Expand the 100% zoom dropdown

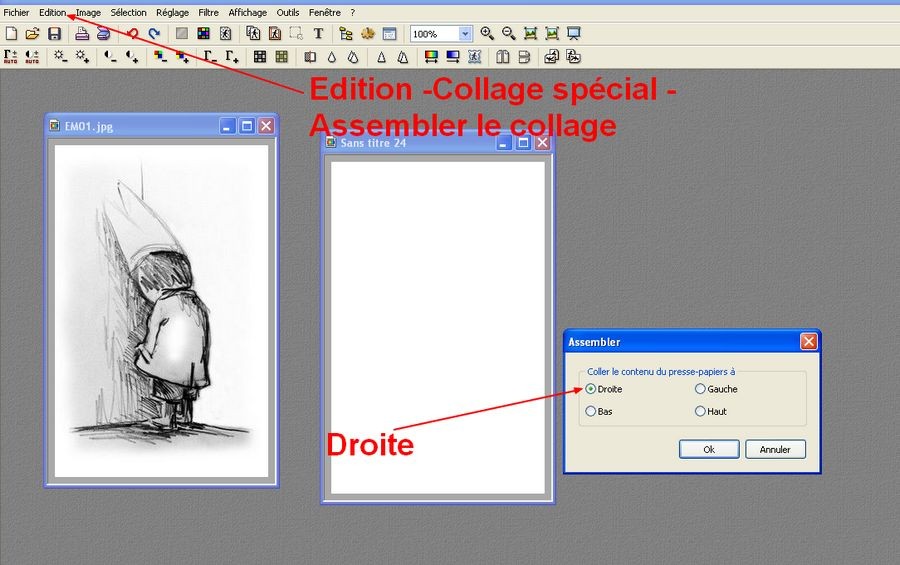point(465,34)
